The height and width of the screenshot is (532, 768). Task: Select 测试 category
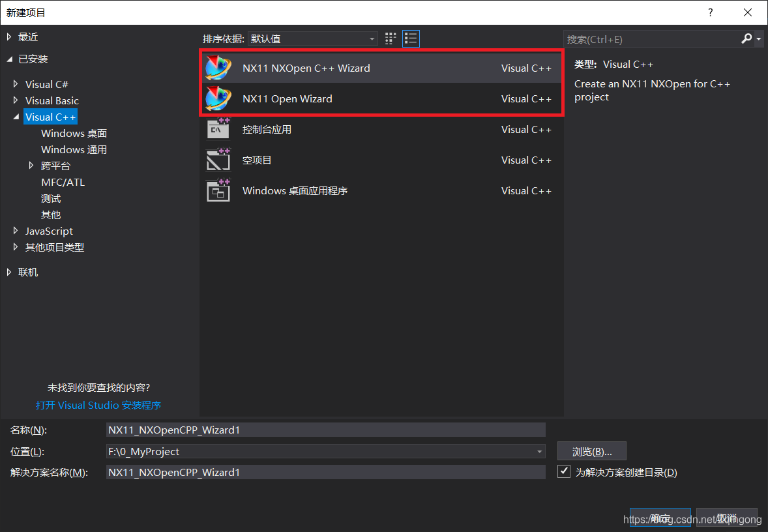coord(51,198)
